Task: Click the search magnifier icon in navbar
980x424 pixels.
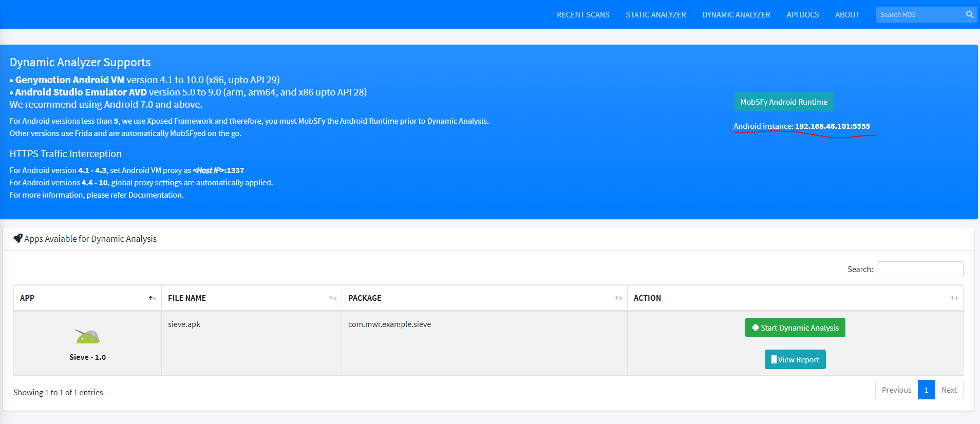Action: click(x=969, y=14)
